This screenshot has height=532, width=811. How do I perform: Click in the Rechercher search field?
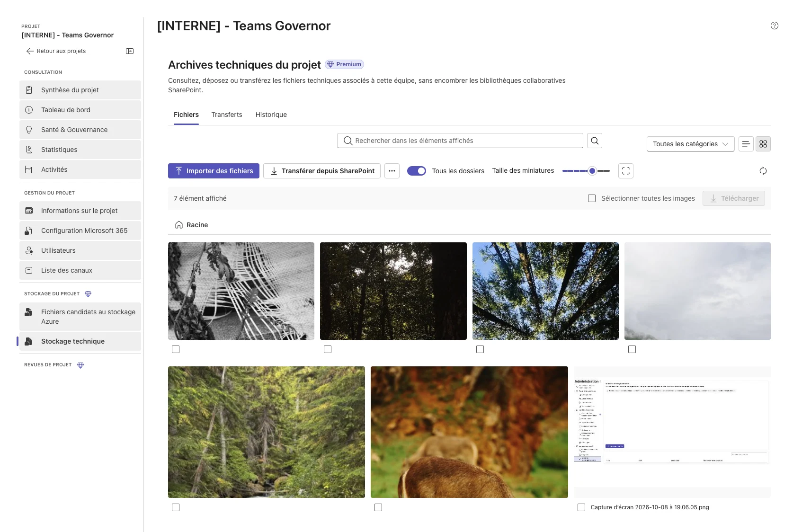460,141
